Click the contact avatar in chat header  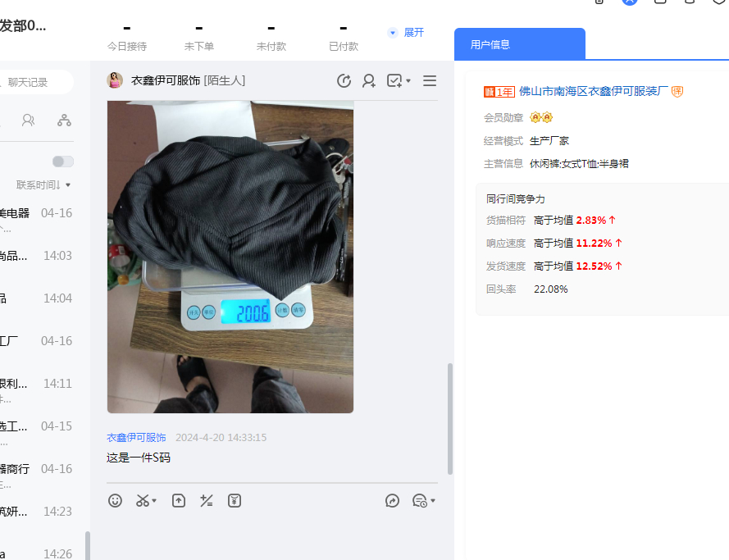coord(115,80)
